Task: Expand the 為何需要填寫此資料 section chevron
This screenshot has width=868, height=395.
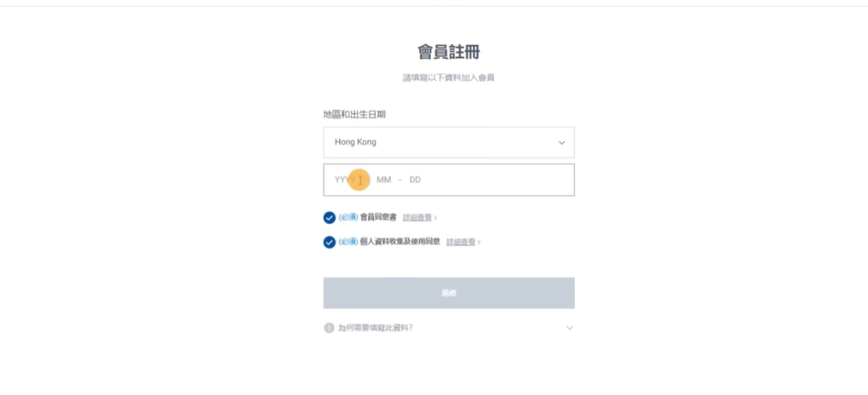Action: [570, 328]
